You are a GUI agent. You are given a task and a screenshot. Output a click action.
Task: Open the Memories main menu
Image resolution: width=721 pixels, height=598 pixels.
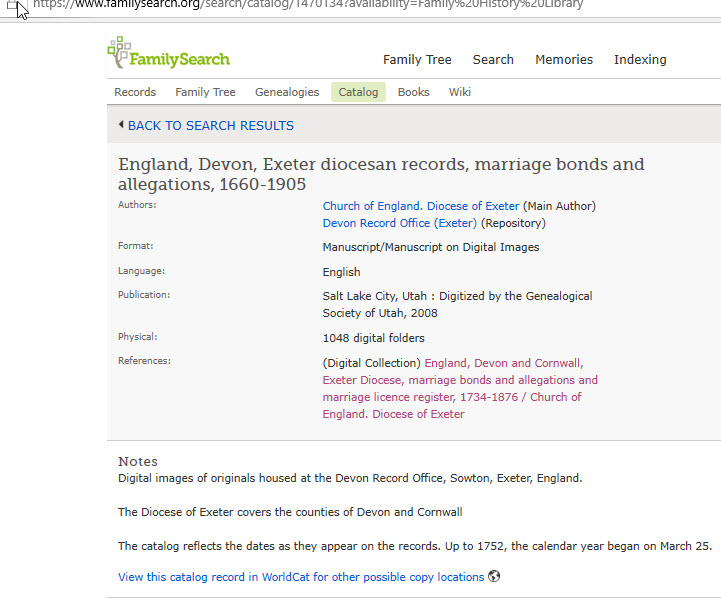tap(564, 60)
